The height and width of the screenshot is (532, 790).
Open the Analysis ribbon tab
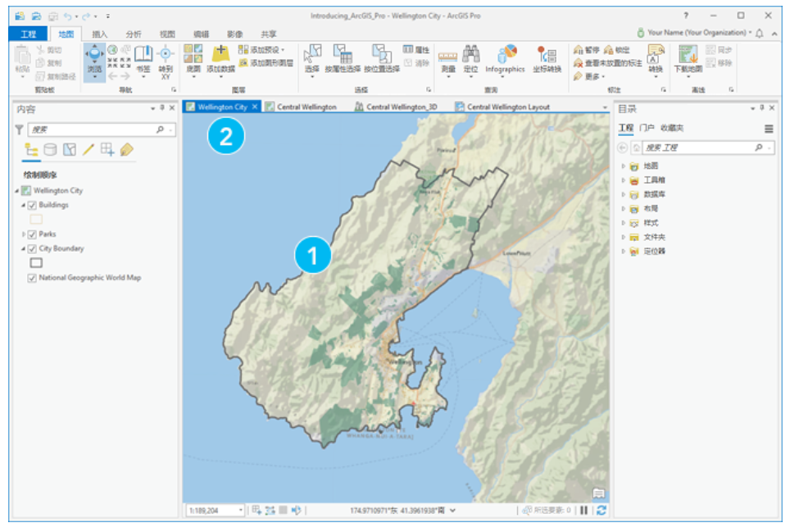133,34
